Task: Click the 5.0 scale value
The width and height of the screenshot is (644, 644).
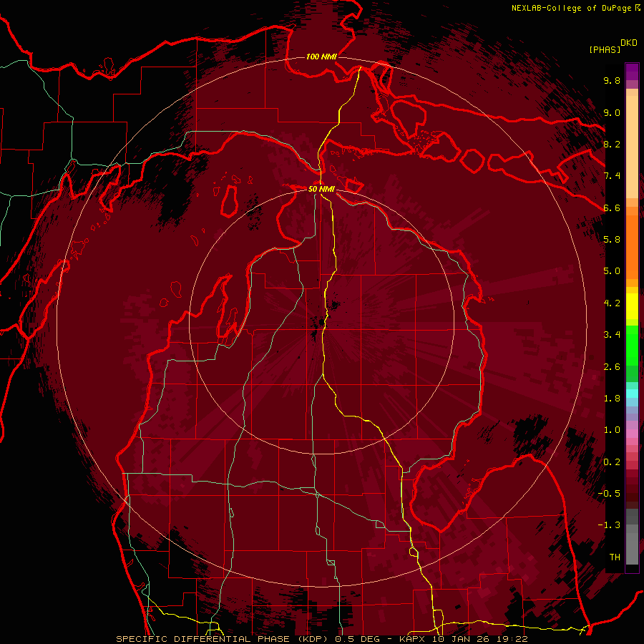Action: point(612,271)
